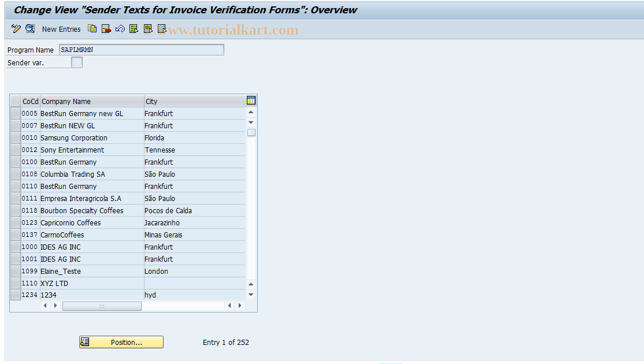
Task: Click the select-all rows corner cell
Action: (x=16, y=101)
